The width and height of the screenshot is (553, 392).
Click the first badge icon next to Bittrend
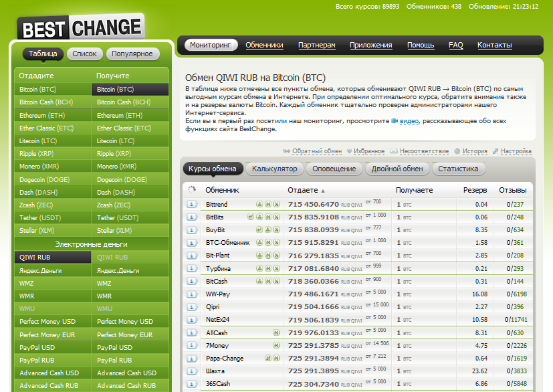pos(259,204)
